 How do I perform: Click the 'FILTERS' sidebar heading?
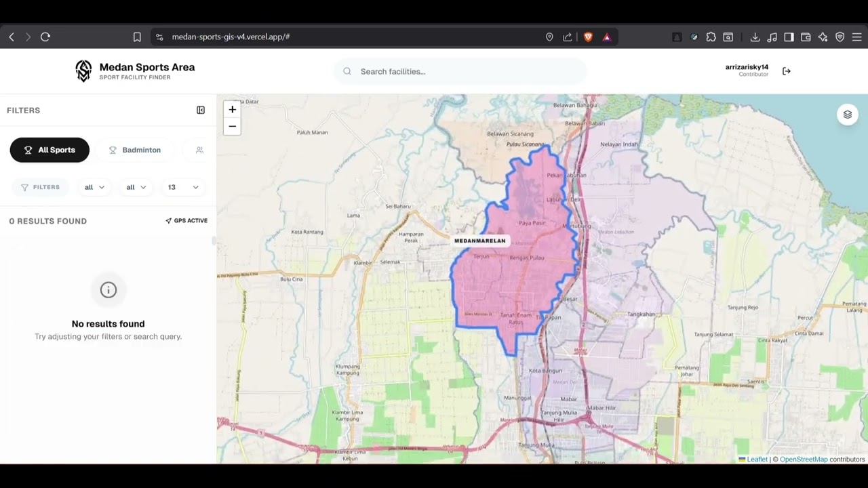(x=24, y=110)
